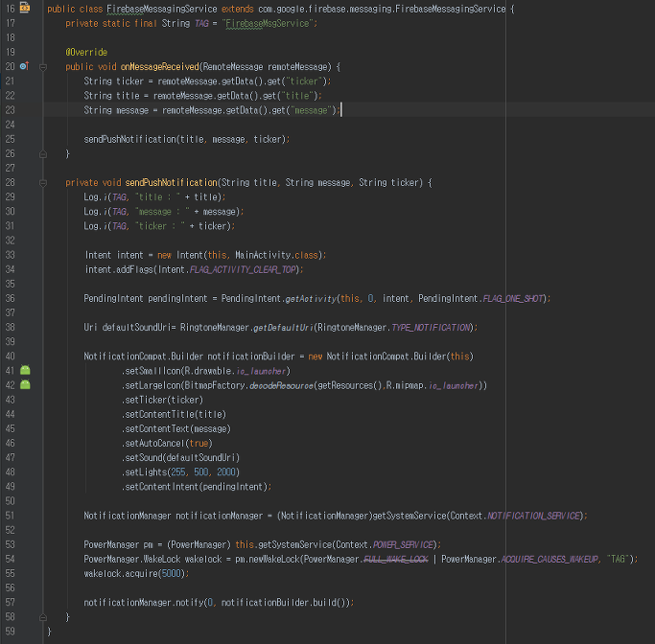The width and height of the screenshot is (655, 644).
Task: Click ACQUIRE_CAUSES_WAKEUP constant
Action: tap(550, 560)
